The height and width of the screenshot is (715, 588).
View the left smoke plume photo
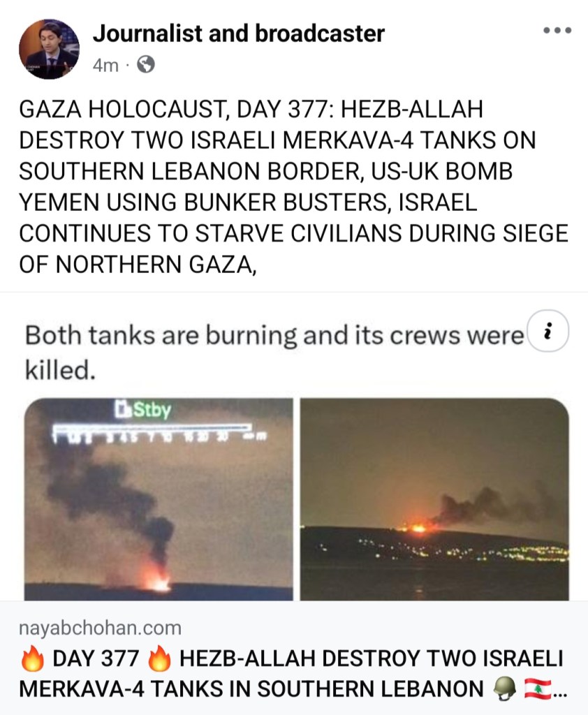[159, 499]
